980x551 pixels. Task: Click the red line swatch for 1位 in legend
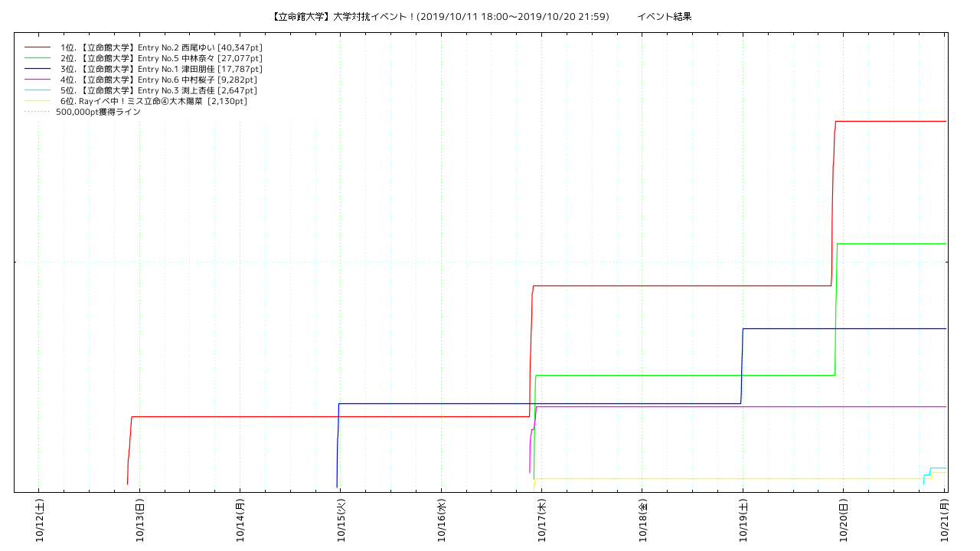click(37, 47)
